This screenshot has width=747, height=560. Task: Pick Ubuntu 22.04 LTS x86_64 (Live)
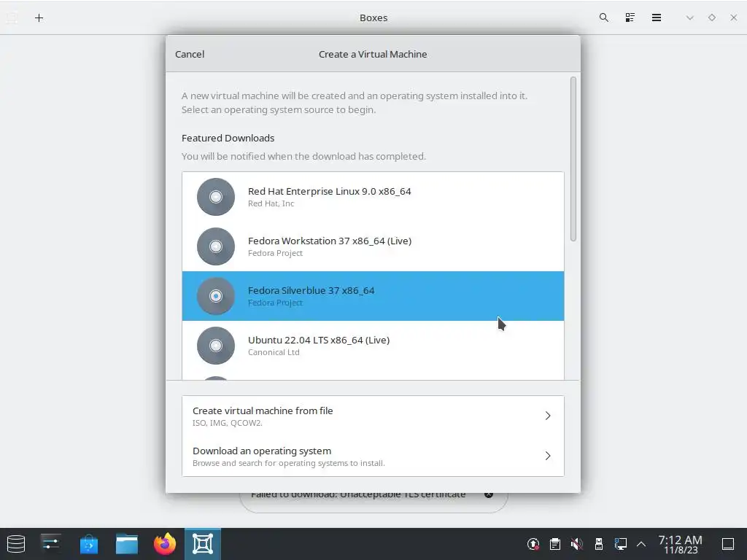[373, 345]
